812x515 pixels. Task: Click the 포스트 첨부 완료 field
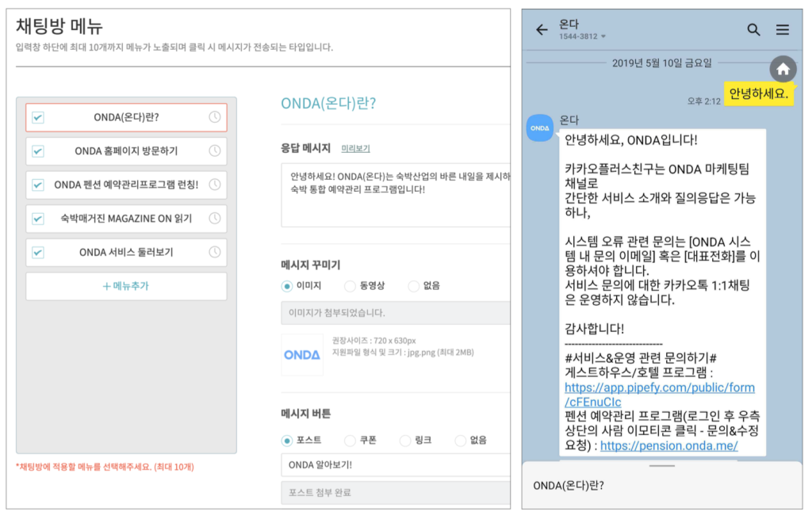396,493
